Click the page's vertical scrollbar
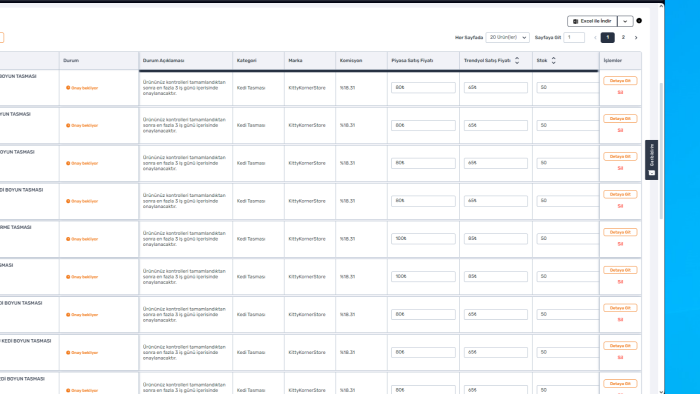 tap(661, 151)
